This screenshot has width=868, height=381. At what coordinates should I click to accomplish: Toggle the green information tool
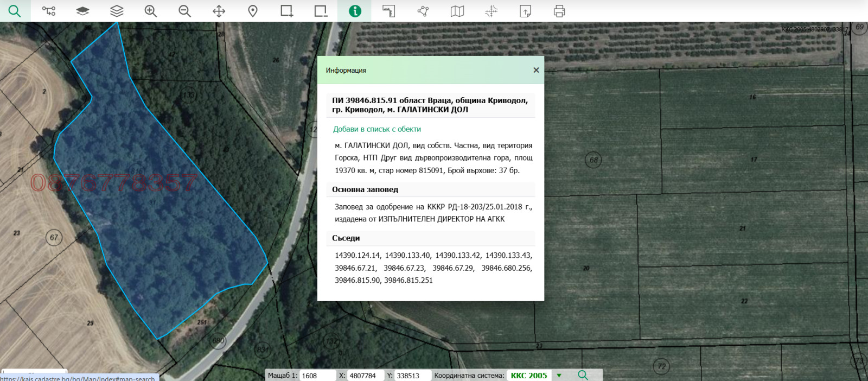pyautogui.click(x=355, y=11)
